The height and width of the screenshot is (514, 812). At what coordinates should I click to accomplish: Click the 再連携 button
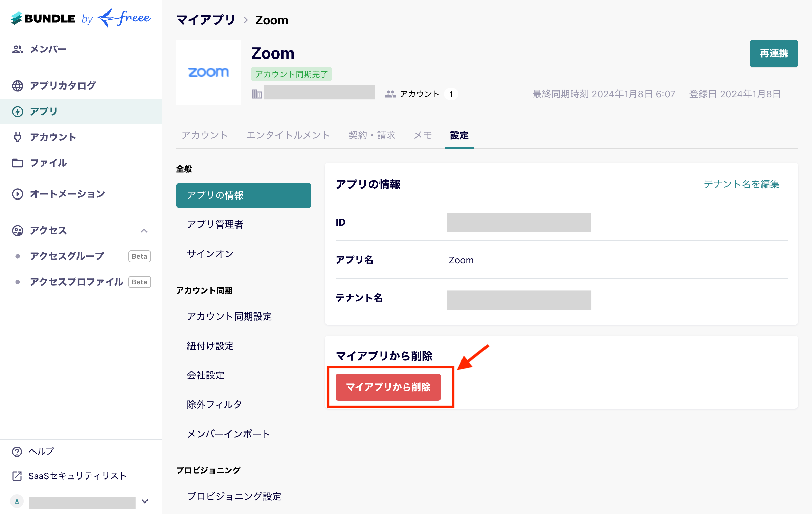(x=774, y=53)
